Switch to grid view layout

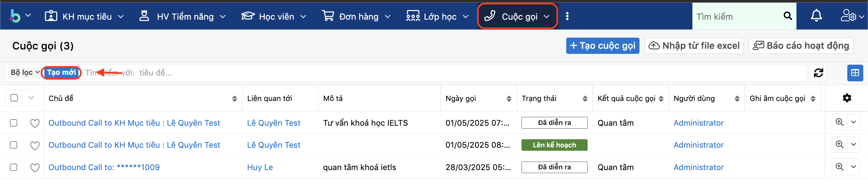coord(855,73)
